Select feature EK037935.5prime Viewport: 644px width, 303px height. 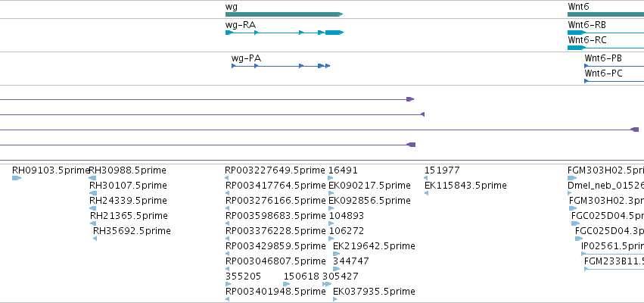pyautogui.click(x=335, y=299)
